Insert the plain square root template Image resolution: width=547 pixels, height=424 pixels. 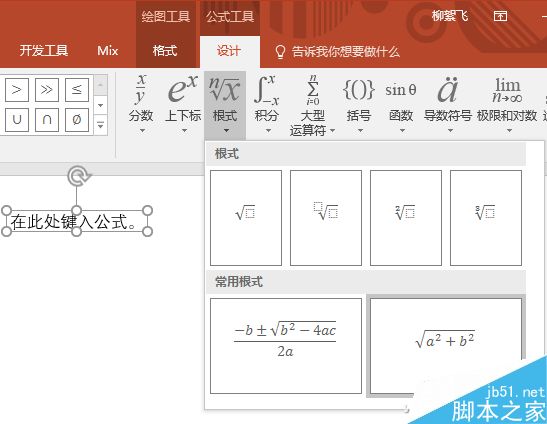[x=246, y=218]
